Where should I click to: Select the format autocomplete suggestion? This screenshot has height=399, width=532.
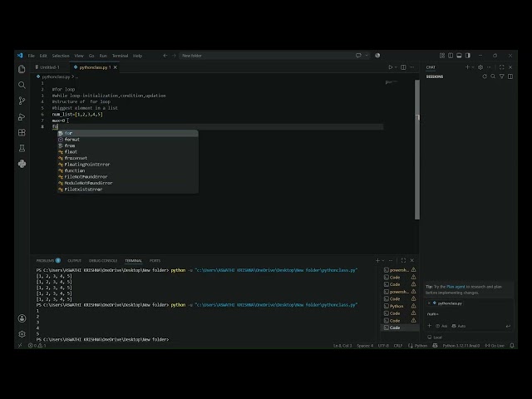click(x=127, y=140)
